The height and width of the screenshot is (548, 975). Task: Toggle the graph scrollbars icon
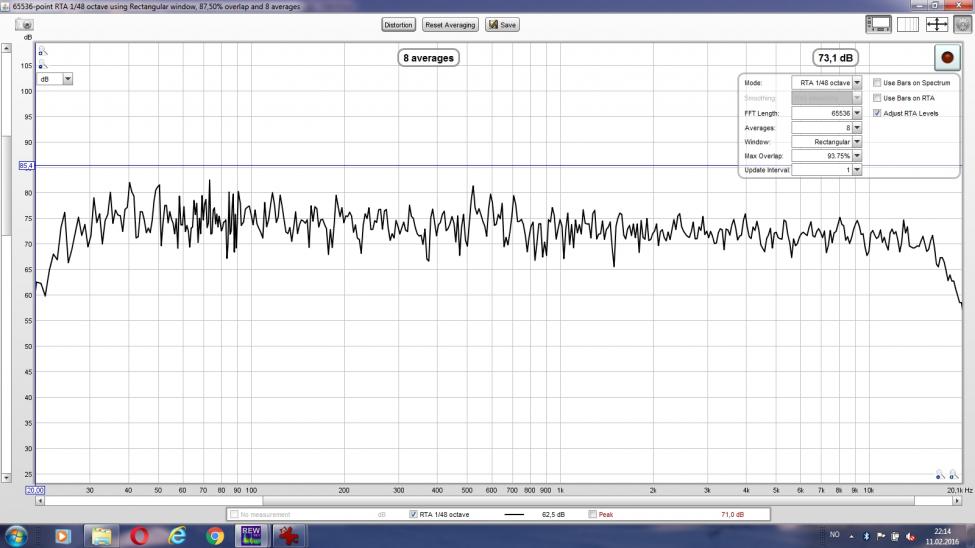point(878,24)
